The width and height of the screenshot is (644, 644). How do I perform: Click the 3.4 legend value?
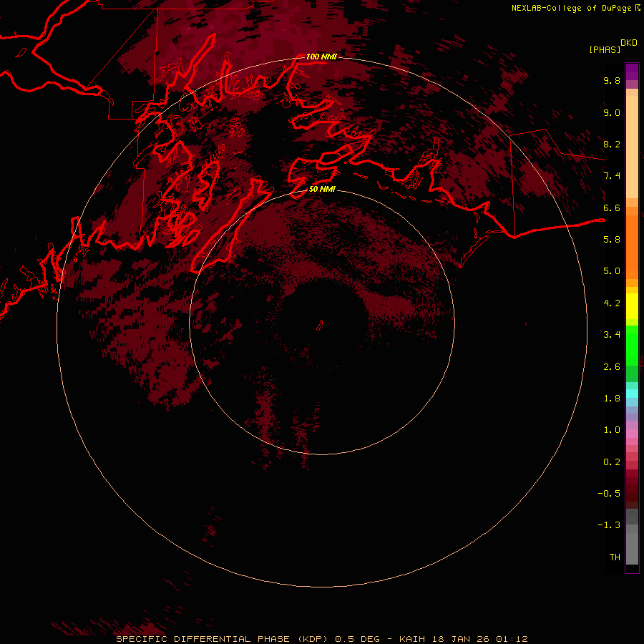pyautogui.click(x=612, y=335)
